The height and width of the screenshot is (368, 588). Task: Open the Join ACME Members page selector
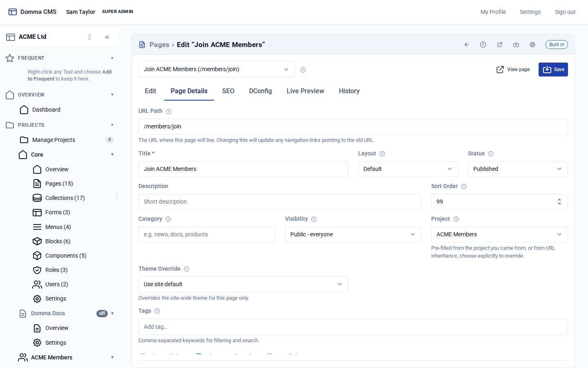(216, 70)
